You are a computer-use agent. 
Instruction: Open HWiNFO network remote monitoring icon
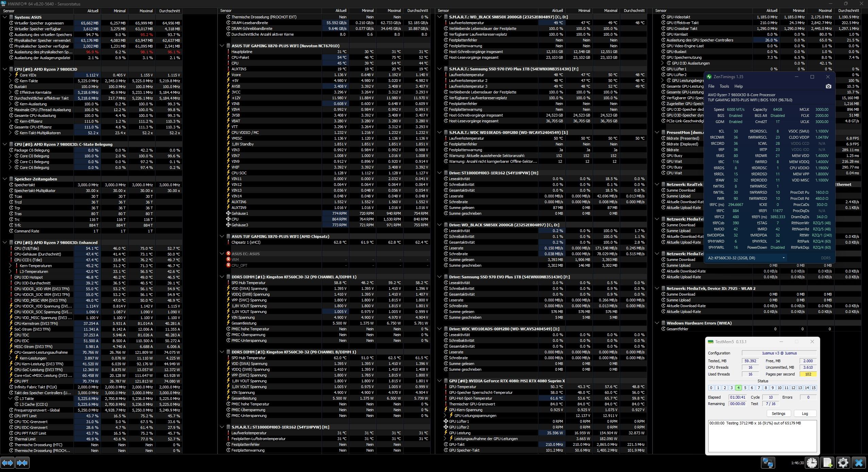tap(768, 463)
